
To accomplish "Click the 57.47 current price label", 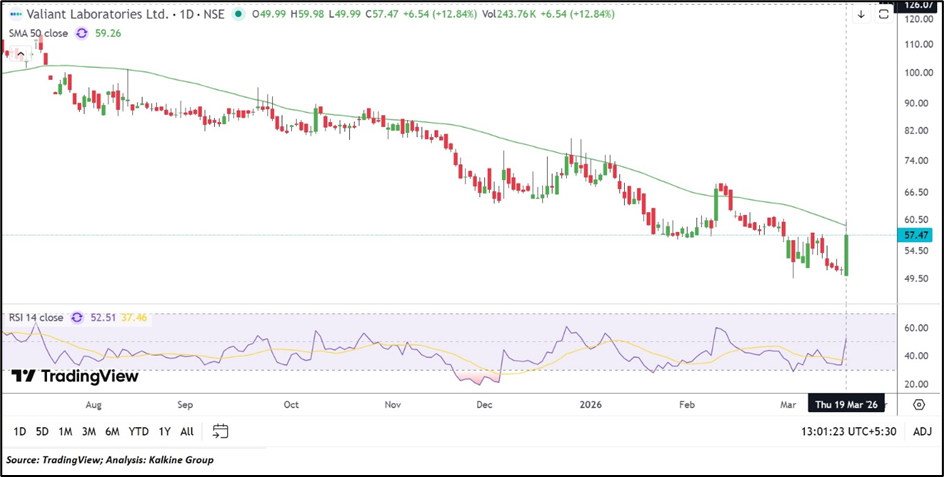I will click(x=917, y=235).
